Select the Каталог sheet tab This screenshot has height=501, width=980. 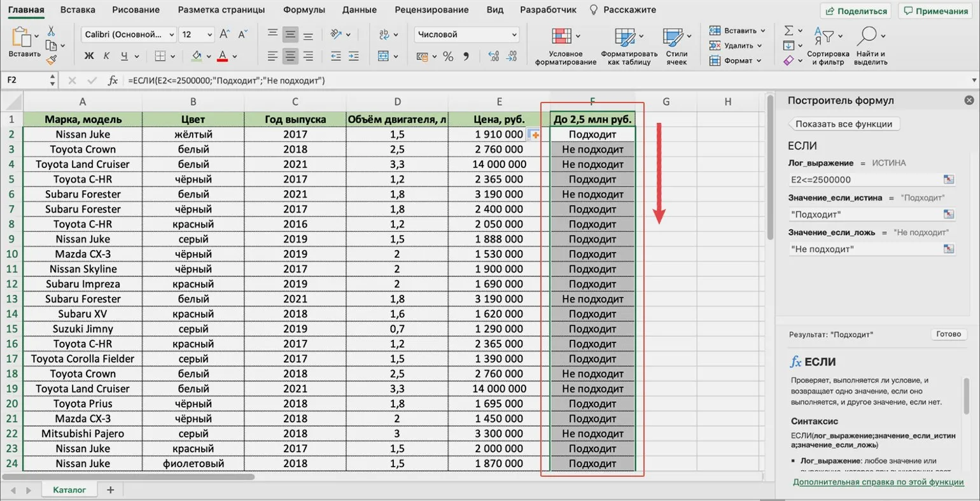[69, 490]
